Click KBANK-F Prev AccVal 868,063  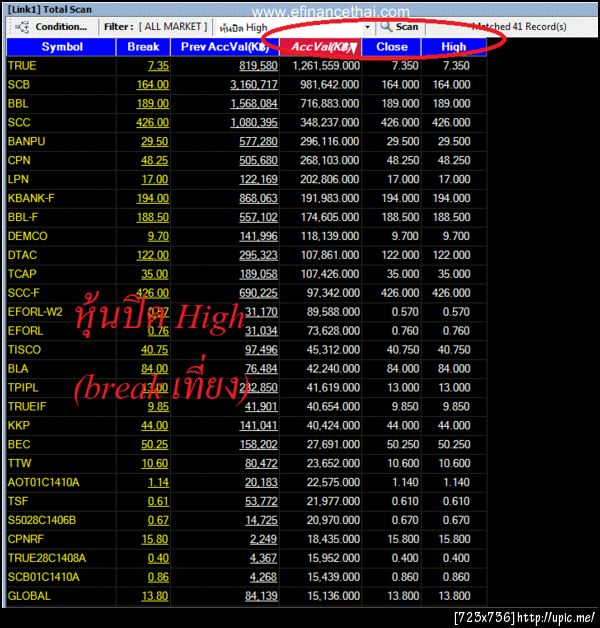point(258,198)
